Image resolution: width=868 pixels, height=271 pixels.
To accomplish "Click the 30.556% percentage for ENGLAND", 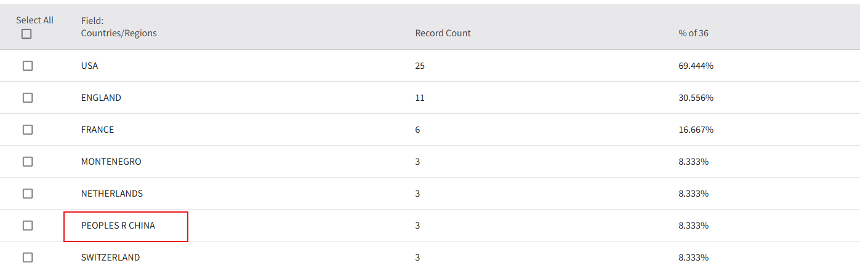I will pyautogui.click(x=696, y=98).
